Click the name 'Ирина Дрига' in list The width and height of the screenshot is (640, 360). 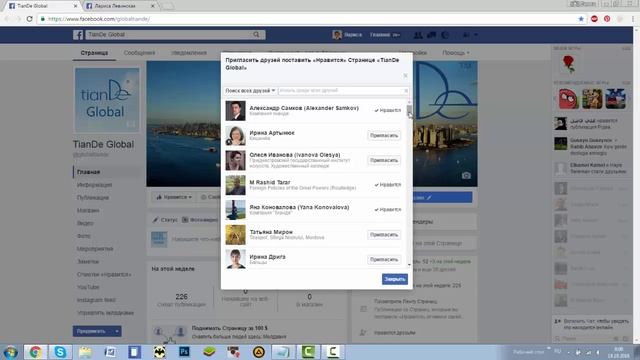(x=267, y=257)
